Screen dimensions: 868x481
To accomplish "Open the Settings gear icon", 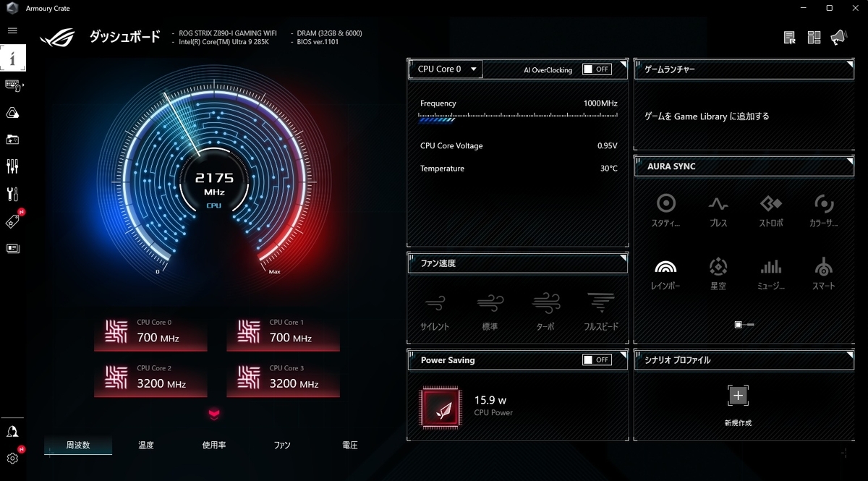I will pos(12,458).
